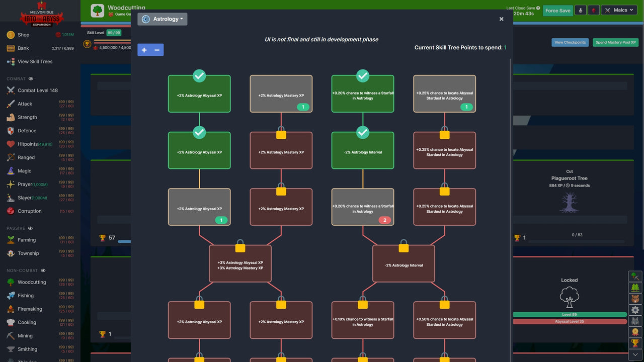Click the trophy icon in the right sidebar
This screenshot has height=362, width=644.
tap(635, 343)
